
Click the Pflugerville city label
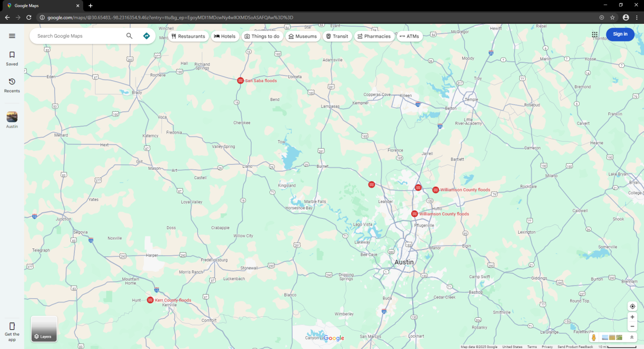[x=424, y=225]
